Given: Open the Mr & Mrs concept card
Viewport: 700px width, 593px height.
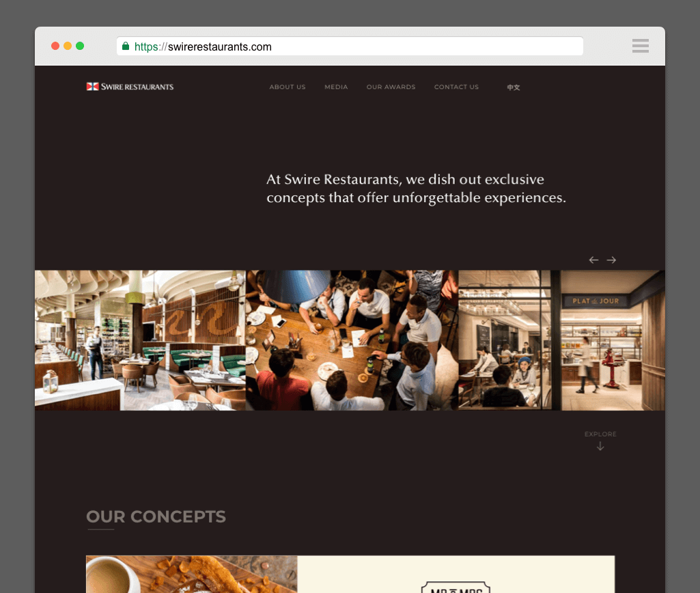Looking at the screenshot, I should [x=350, y=575].
